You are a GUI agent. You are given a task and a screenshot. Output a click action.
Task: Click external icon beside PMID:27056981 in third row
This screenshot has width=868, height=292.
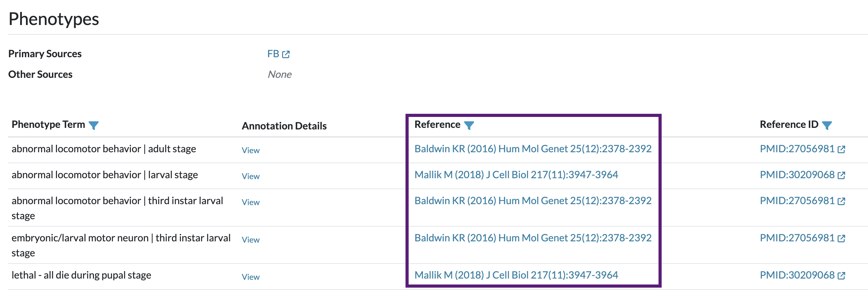click(841, 201)
